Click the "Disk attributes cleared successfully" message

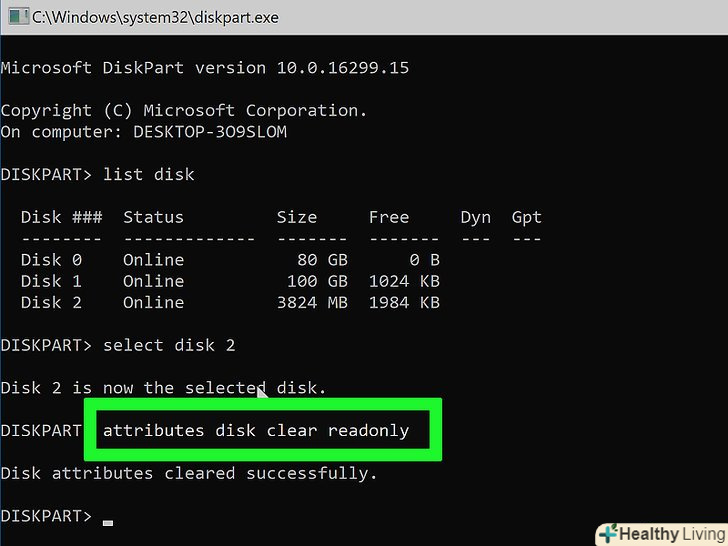coord(189,473)
